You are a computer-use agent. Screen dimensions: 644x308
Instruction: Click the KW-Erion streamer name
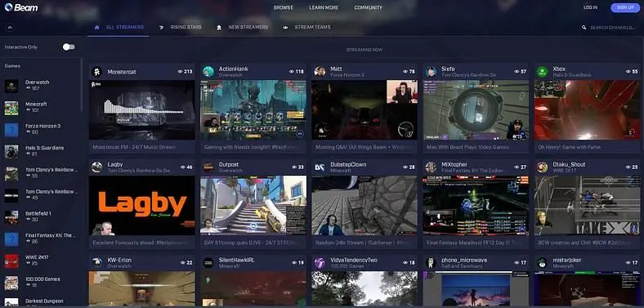click(x=119, y=260)
